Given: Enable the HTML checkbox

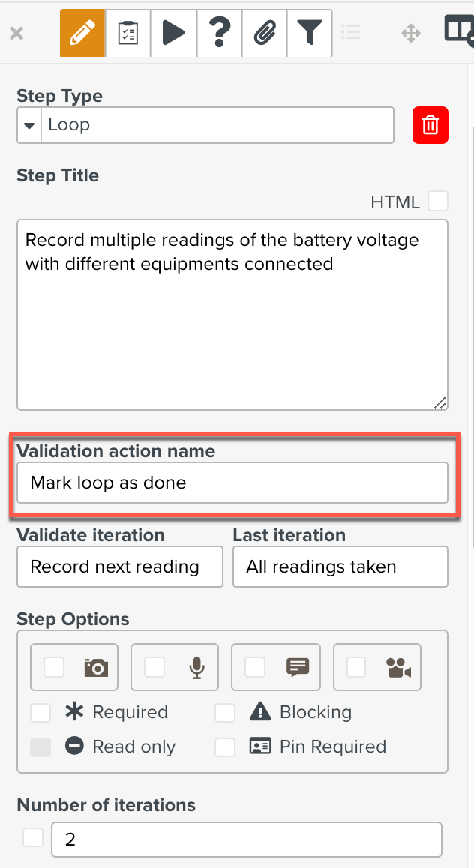Looking at the screenshot, I should pos(438,202).
